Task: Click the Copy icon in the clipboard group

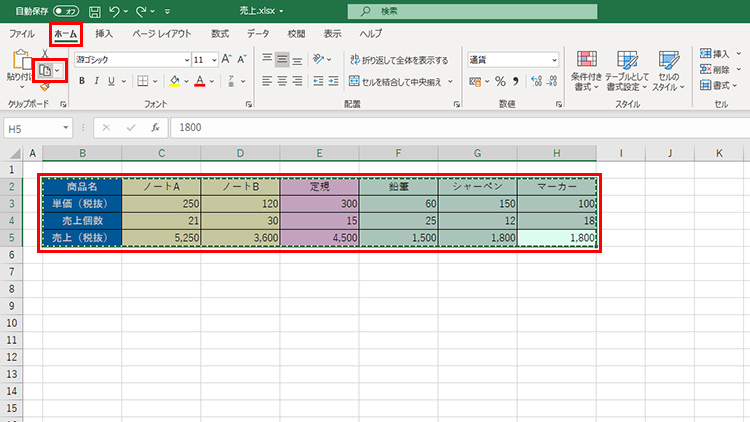Action: point(45,71)
